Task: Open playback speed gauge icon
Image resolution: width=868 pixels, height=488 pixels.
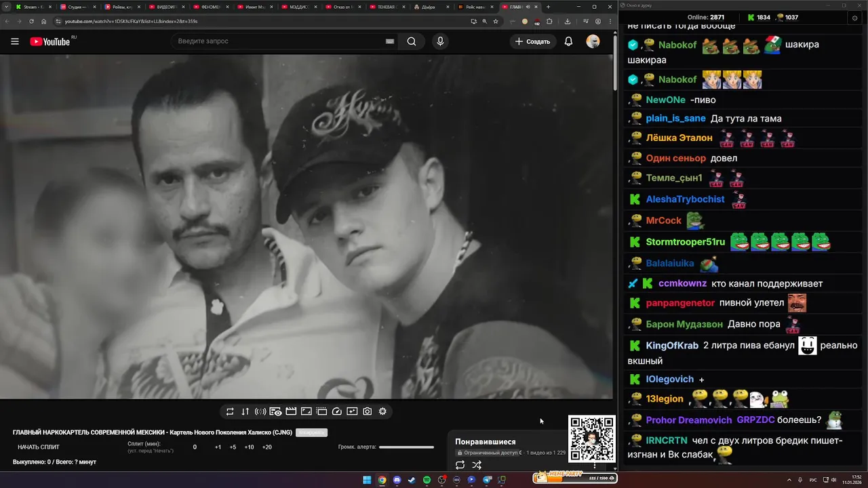Action: click(337, 411)
